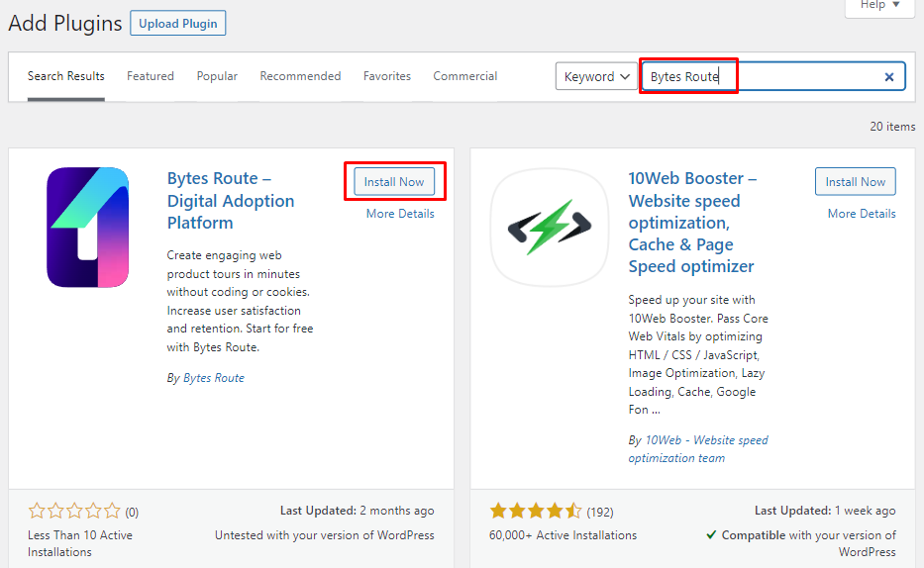
Task: Select '60,000+ Active Installations' text
Action: click(x=563, y=535)
